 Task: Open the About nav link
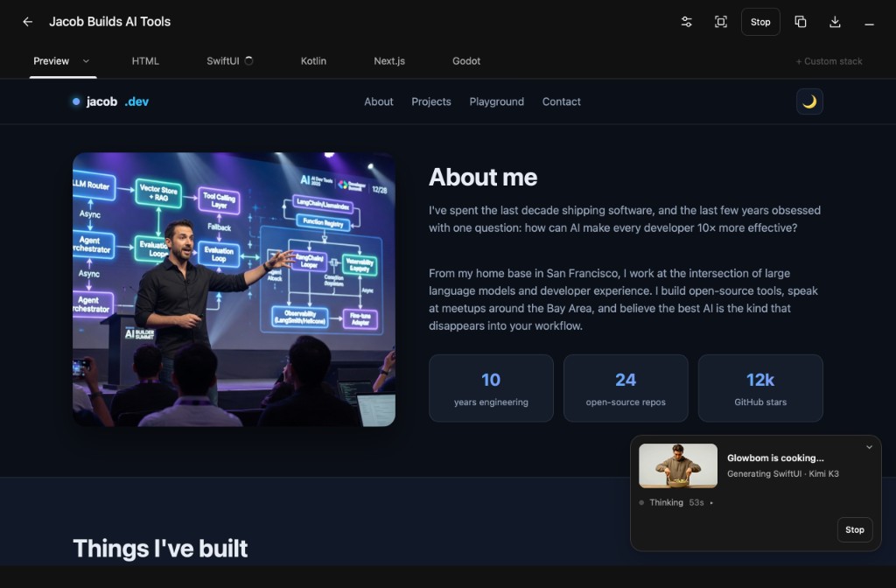378,101
